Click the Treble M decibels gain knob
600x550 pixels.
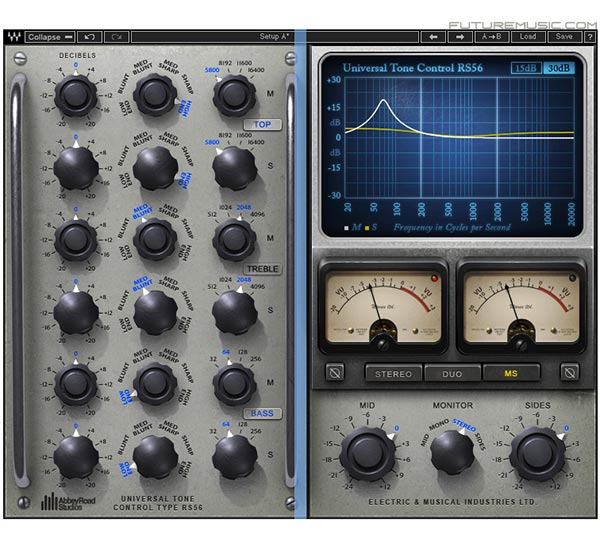coord(76,240)
